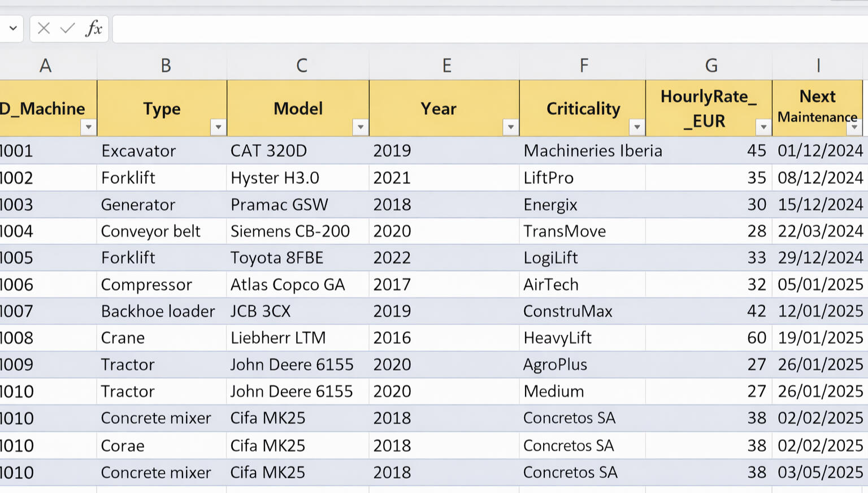Viewport: 868px width, 493px height.
Task: Select the 05/01/2025 maintenance date cell
Action: pyautogui.click(x=818, y=284)
